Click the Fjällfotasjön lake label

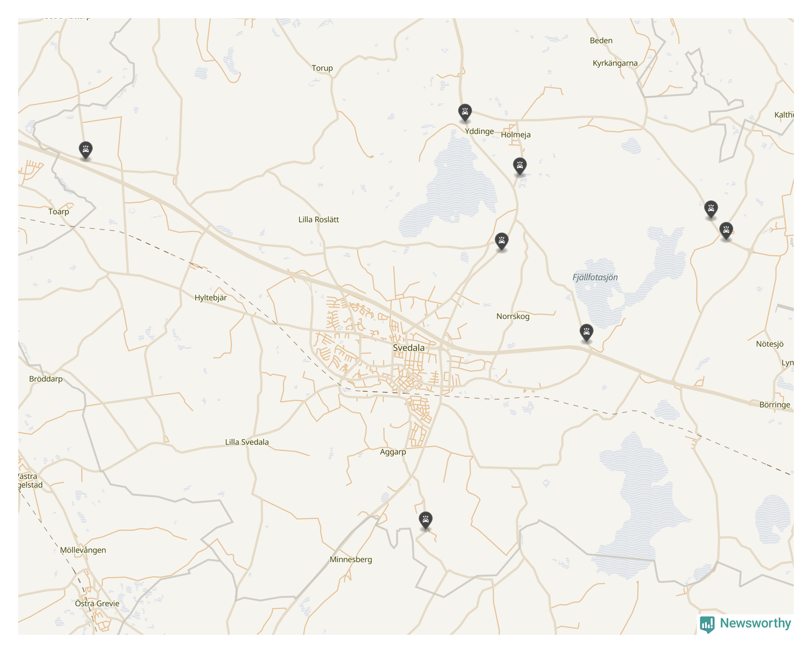tap(595, 278)
